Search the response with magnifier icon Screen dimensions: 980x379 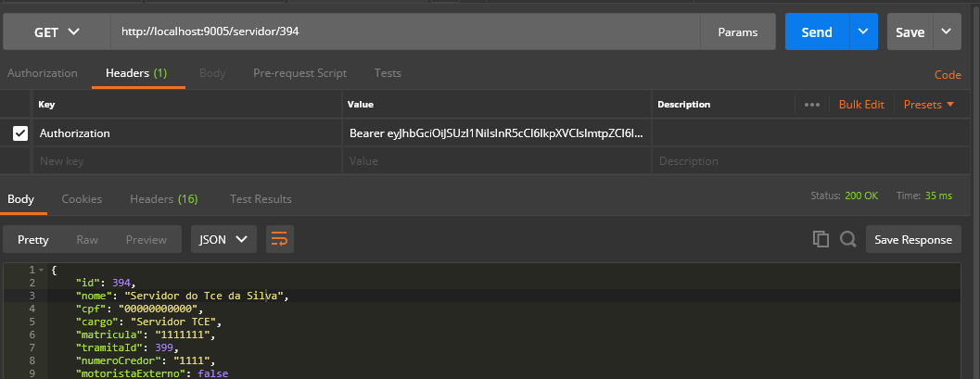pos(848,239)
